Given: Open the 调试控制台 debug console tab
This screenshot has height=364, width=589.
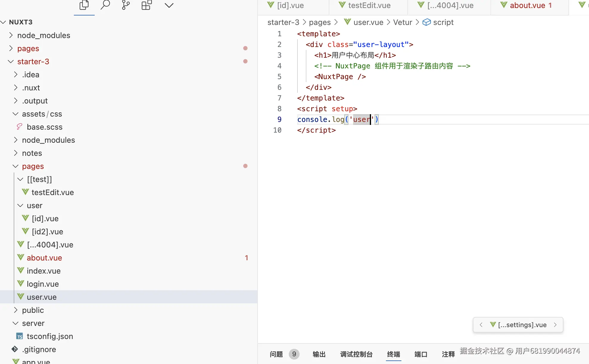Looking at the screenshot, I should (x=356, y=354).
